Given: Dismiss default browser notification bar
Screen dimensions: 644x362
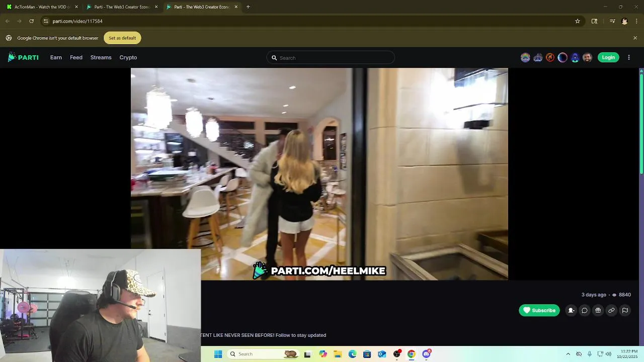Looking at the screenshot, I should point(635,38).
